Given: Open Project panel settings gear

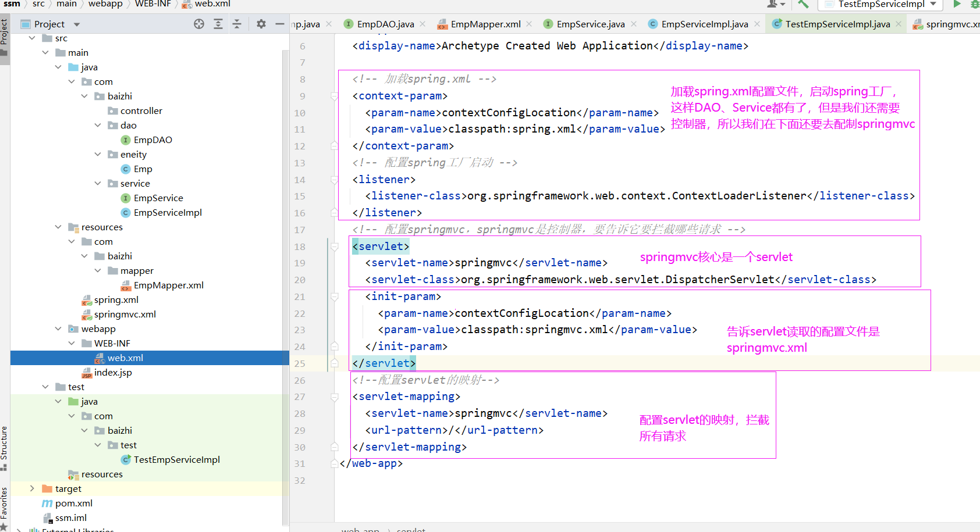Looking at the screenshot, I should tap(261, 24).
